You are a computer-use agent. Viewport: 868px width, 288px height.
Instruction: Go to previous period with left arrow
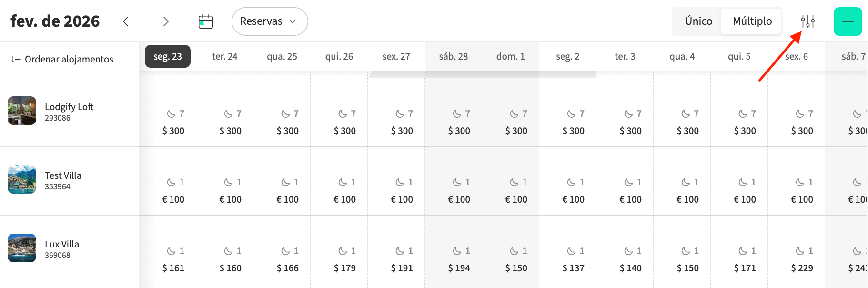pyautogui.click(x=126, y=21)
